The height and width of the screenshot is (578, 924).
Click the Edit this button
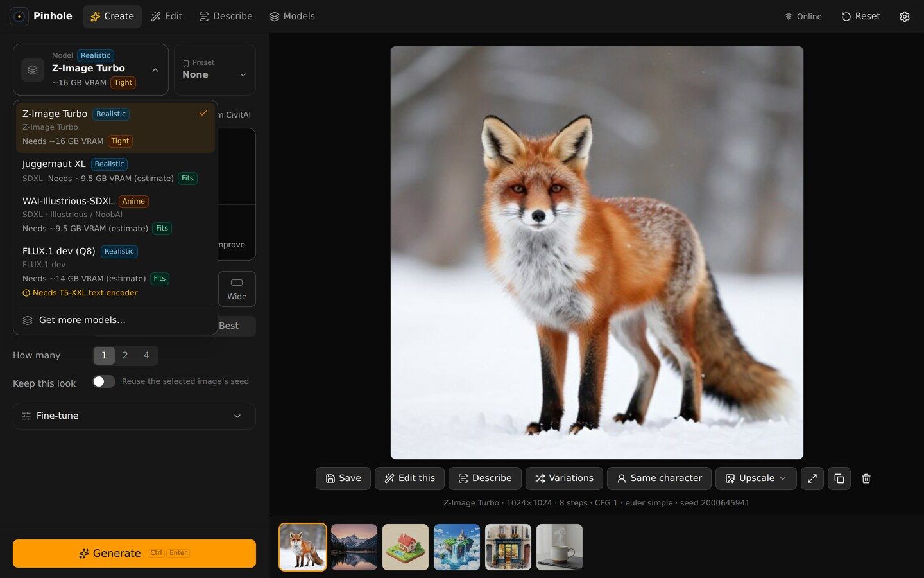[x=409, y=478]
